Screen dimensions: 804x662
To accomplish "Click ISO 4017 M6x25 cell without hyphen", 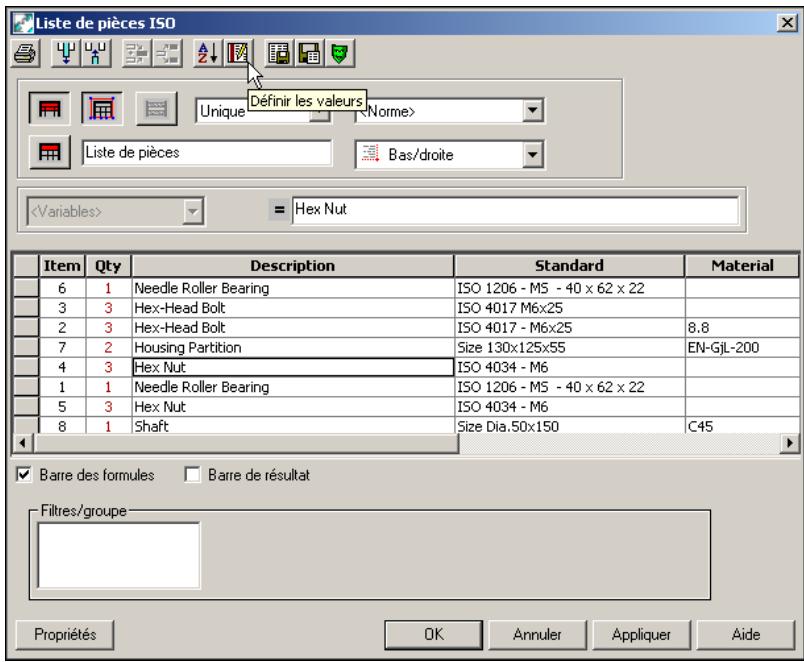I will click(569, 308).
